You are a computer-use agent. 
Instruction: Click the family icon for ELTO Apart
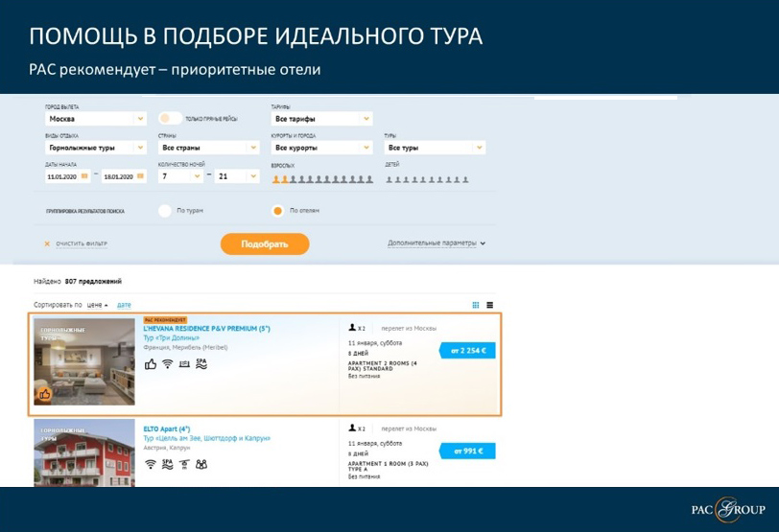[x=201, y=464]
